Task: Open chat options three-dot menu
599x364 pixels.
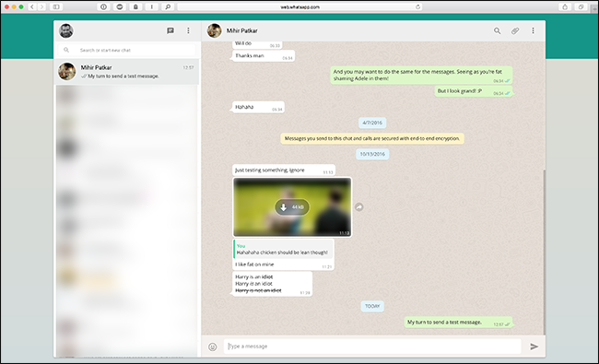Action: 534,30
